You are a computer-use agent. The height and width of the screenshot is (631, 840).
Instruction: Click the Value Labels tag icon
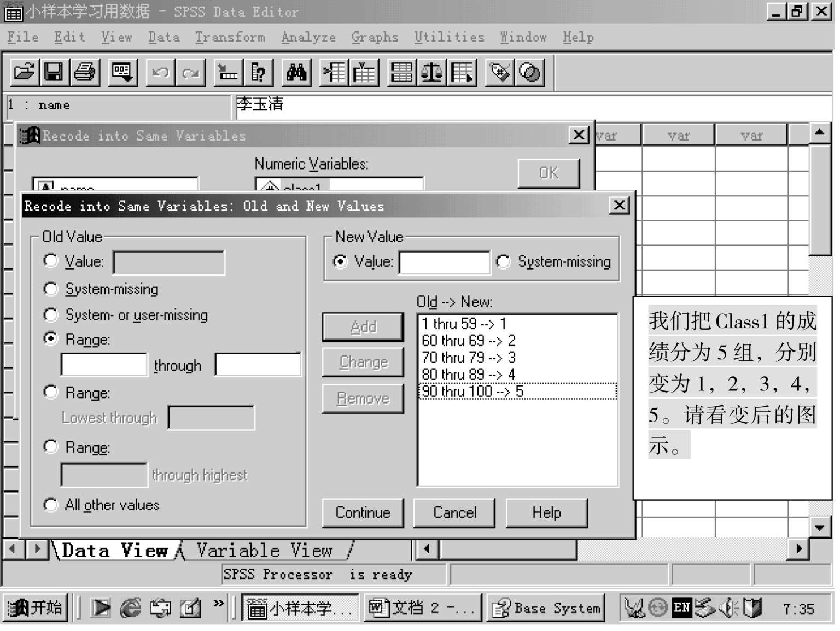(x=500, y=72)
